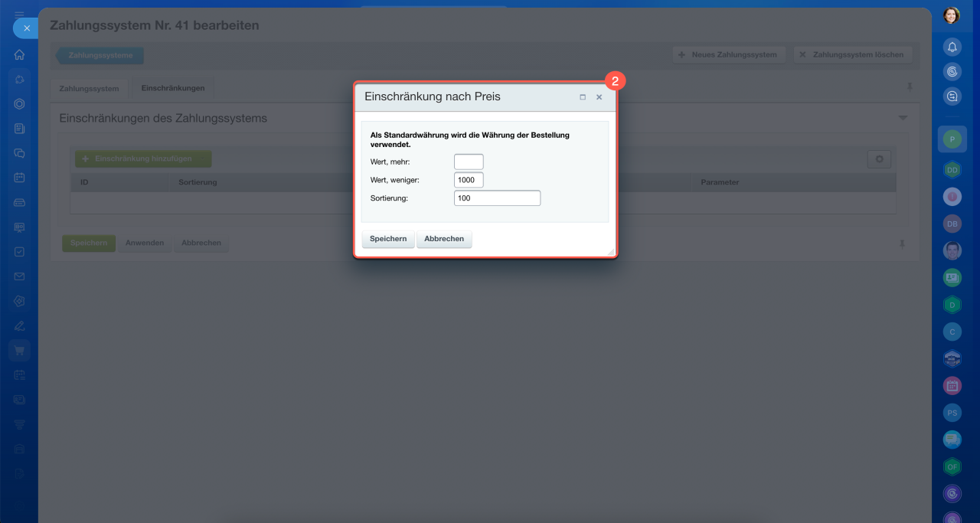980x523 pixels.
Task: Click the user profile avatar
Action: (x=952, y=15)
